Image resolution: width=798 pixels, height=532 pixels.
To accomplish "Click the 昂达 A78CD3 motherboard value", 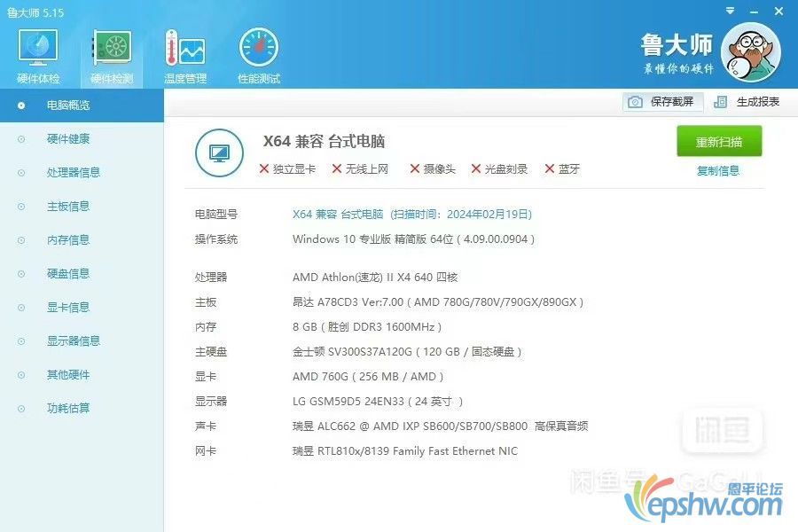I will pyautogui.click(x=438, y=302).
